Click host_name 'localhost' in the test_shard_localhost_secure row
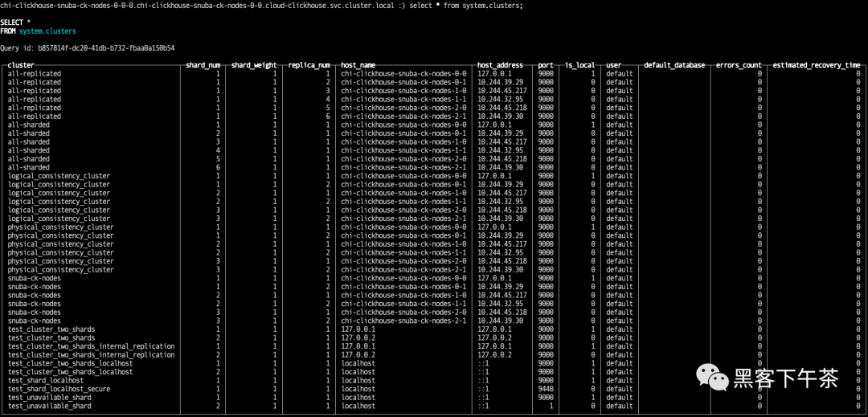Image resolution: width=868 pixels, height=417 pixels. (358, 389)
